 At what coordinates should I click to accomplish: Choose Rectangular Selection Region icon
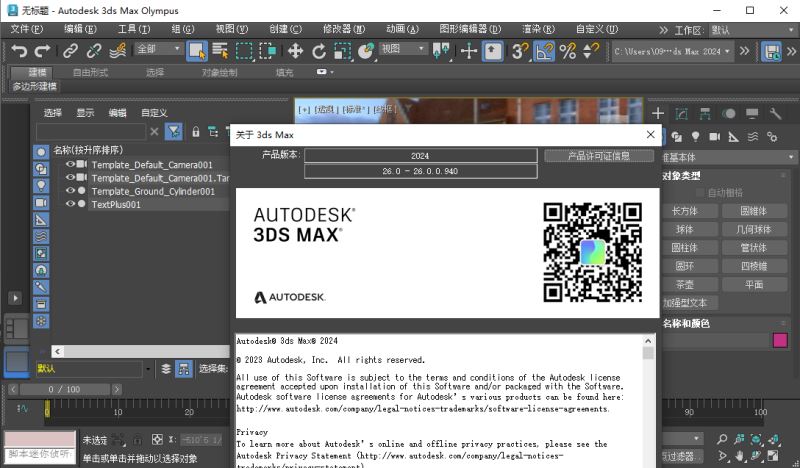coord(244,51)
